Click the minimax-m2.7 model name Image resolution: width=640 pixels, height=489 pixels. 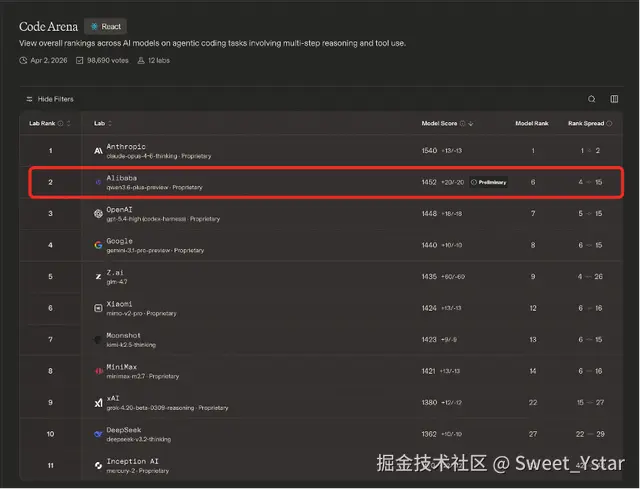tap(125, 376)
